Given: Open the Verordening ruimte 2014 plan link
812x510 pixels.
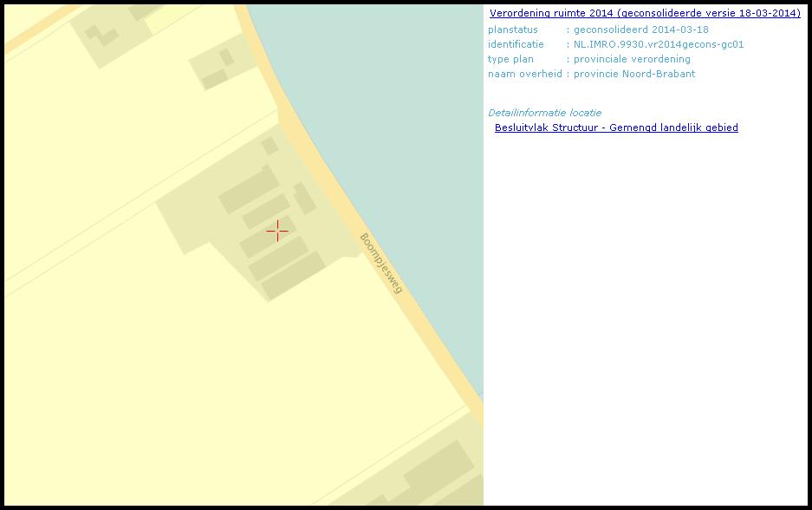Looking at the screenshot, I should (x=645, y=14).
